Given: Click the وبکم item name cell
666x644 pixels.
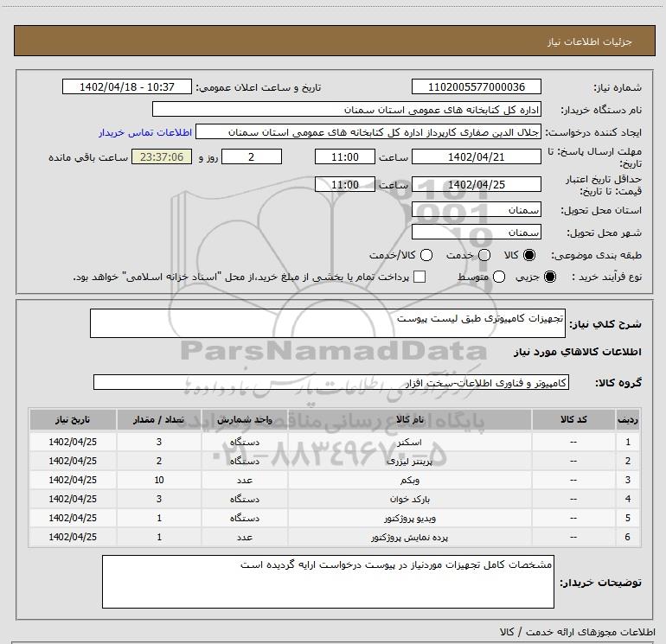Looking at the screenshot, I should click(410, 480).
